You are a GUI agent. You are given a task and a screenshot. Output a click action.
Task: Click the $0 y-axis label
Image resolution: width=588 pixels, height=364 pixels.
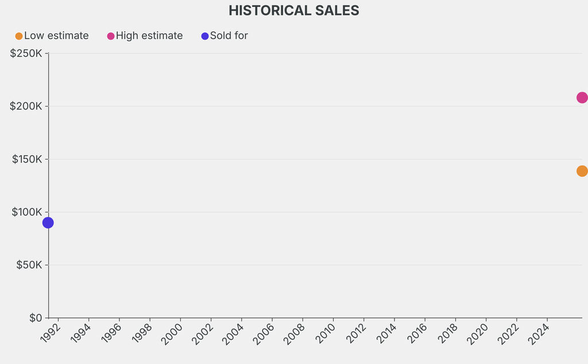tap(35, 317)
